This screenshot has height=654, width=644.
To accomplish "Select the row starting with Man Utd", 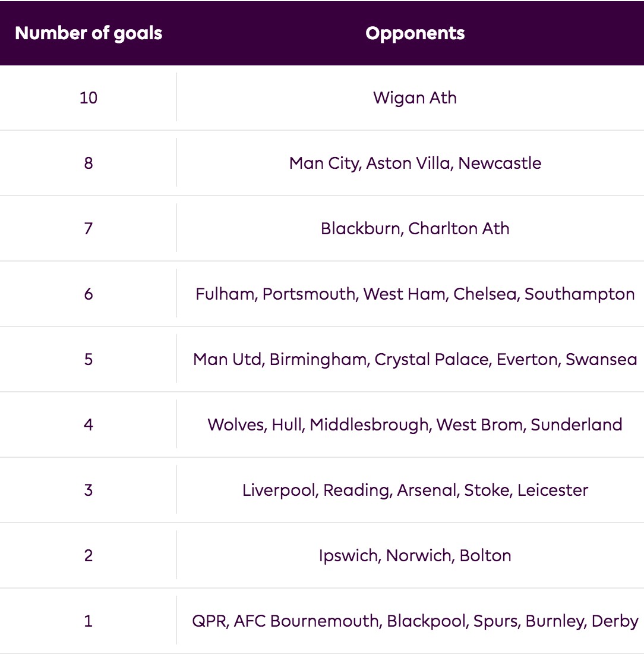I will click(x=415, y=359).
